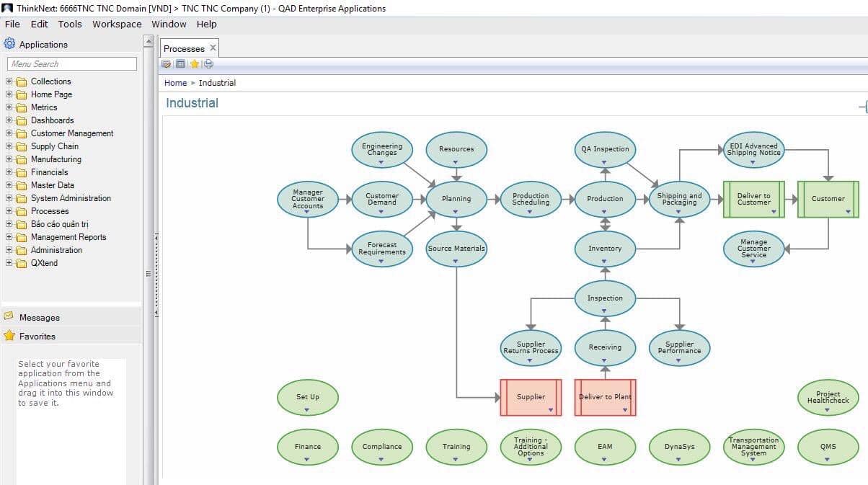
Task: Open the Project Healthcheck node
Action: click(828, 397)
